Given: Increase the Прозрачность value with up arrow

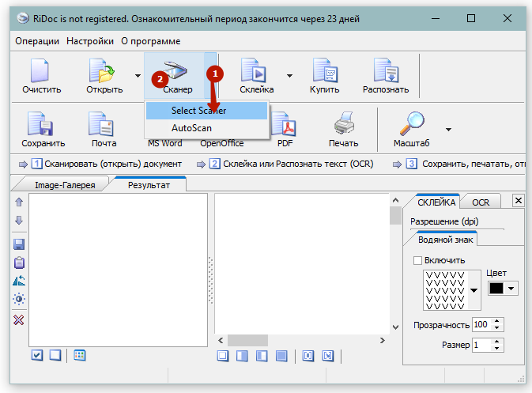Looking at the screenshot, I should [x=496, y=321].
